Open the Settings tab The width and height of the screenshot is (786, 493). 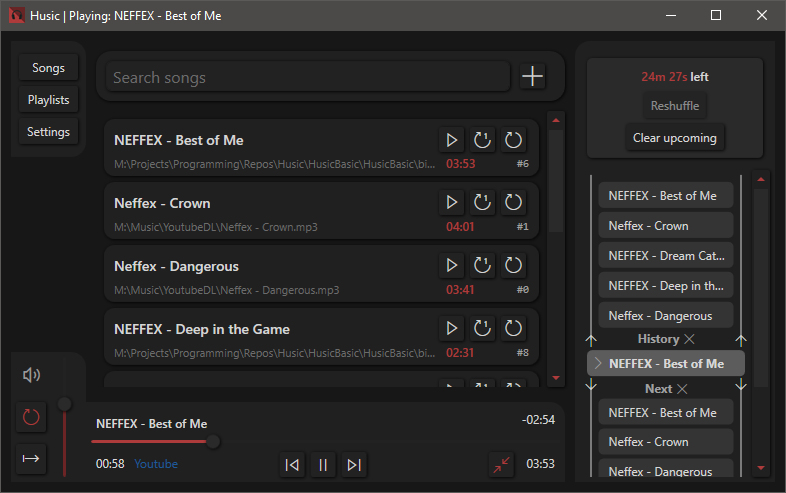point(48,132)
